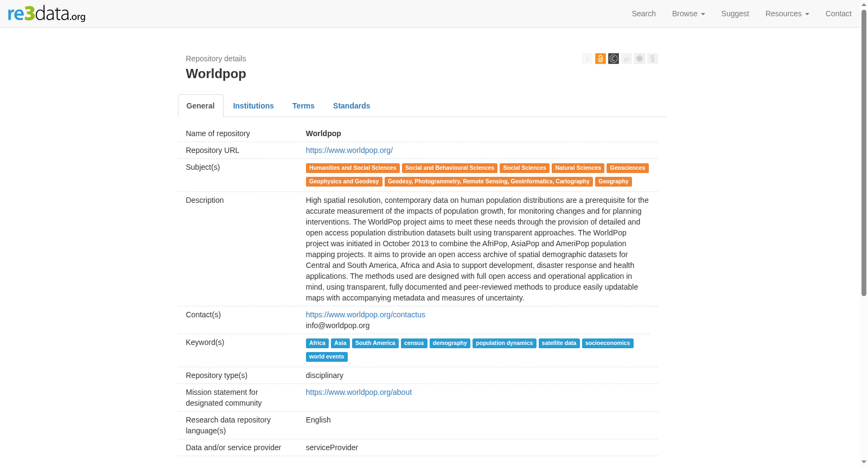Switch to the Institutions tab
Image resolution: width=868 pixels, height=467 pixels.
pyautogui.click(x=253, y=106)
